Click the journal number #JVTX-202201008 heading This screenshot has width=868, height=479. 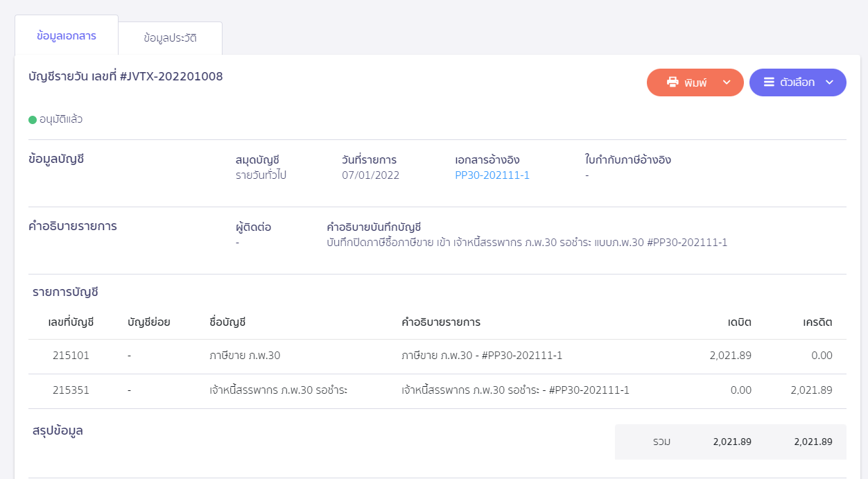coord(125,76)
